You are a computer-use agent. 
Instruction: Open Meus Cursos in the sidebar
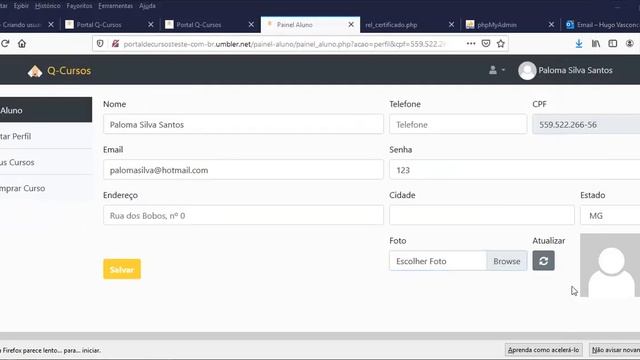tap(46, 162)
